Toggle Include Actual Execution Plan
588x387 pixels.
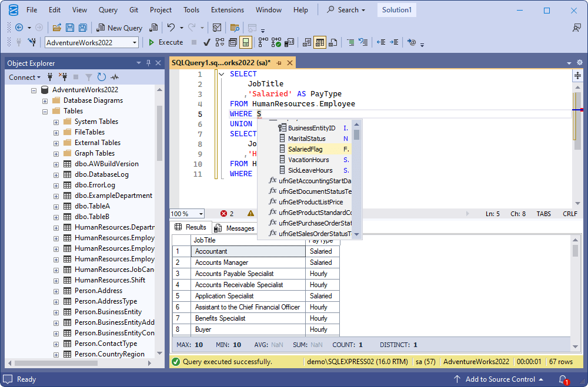[276, 42]
